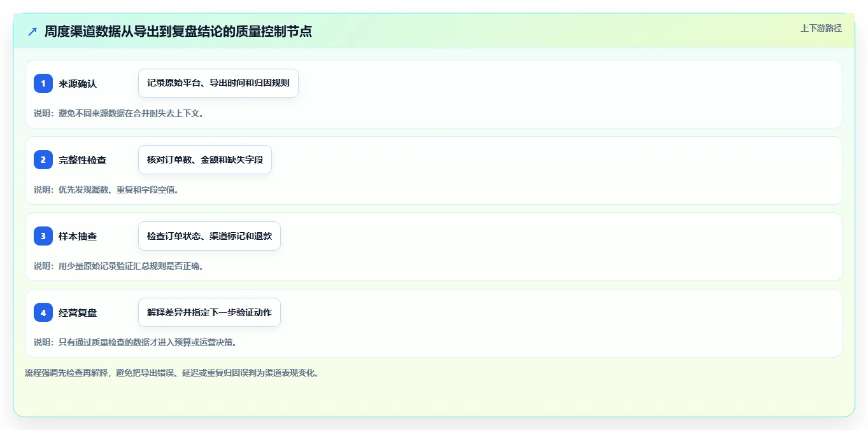Click note 只有通过质量检查的数据才进入预算或运营决策
This screenshot has height=430, width=868.
point(136,342)
